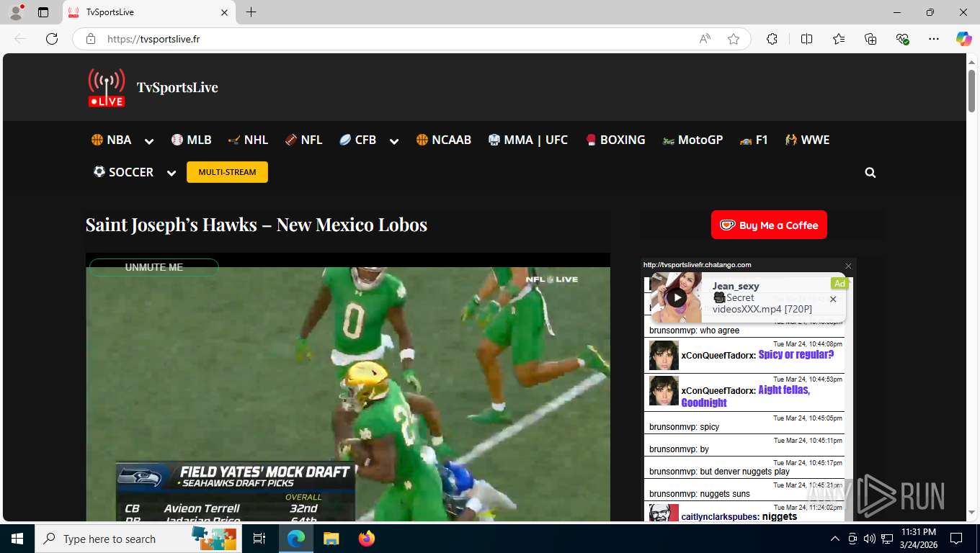Viewport: 980px width, 553px height.
Task: Click the TvSportsLive site title
Action: [177, 87]
